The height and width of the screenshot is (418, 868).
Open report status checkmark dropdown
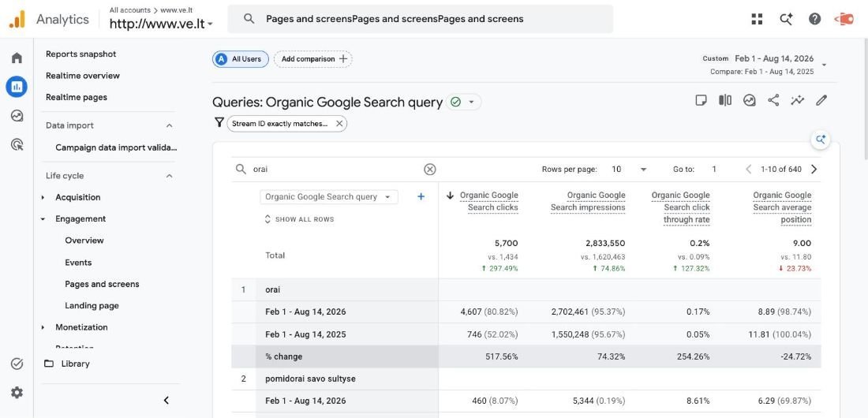coord(463,102)
